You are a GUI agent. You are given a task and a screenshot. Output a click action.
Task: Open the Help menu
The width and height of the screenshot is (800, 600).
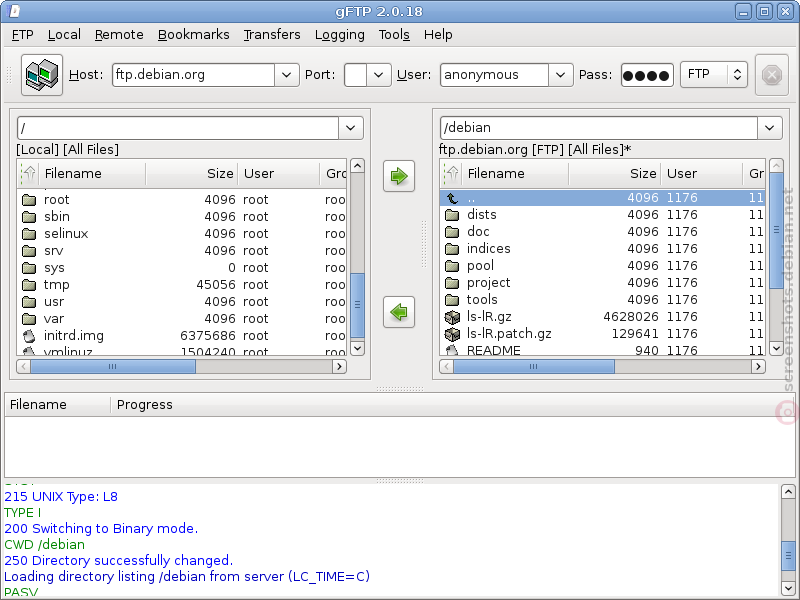[438, 35]
